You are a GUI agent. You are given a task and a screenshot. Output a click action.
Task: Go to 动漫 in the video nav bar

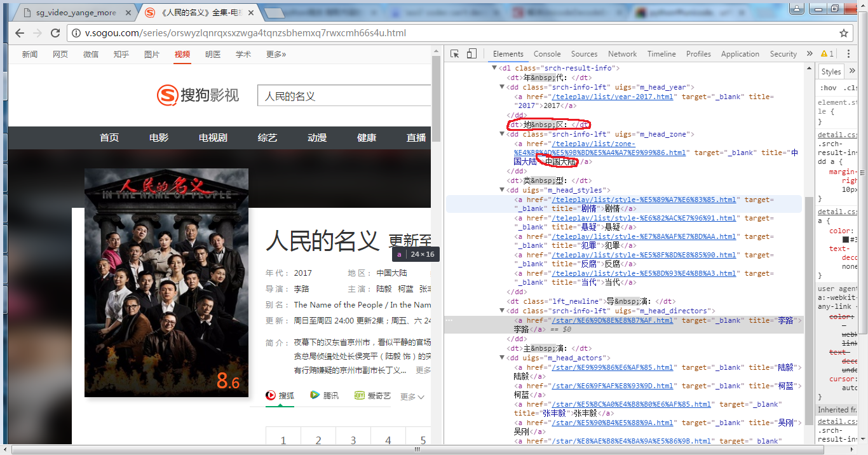click(317, 138)
